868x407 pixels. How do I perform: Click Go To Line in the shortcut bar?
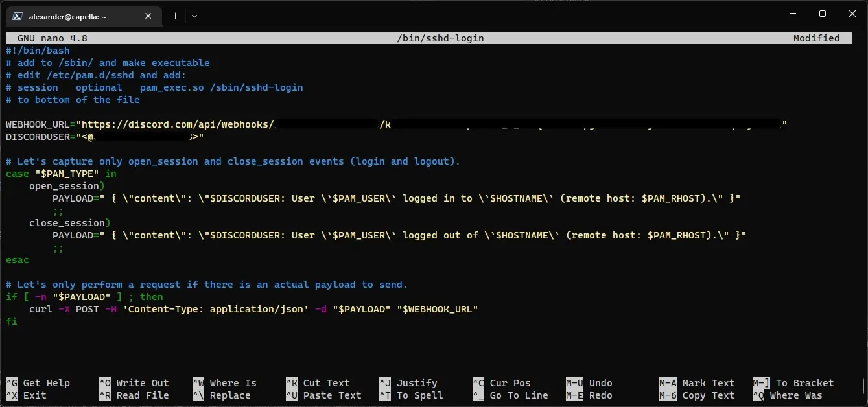point(517,395)
